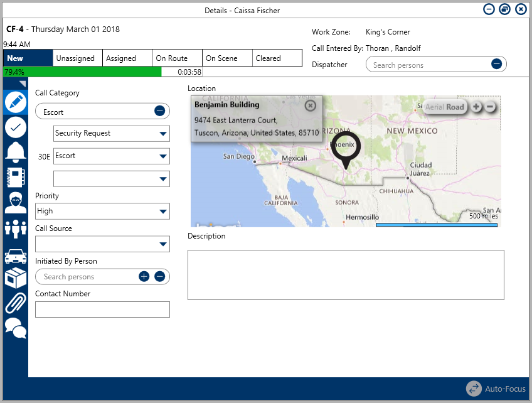This screenshot has width=532, height=403.
Task: Select the Assigned status tab
Action: point(127,58)
